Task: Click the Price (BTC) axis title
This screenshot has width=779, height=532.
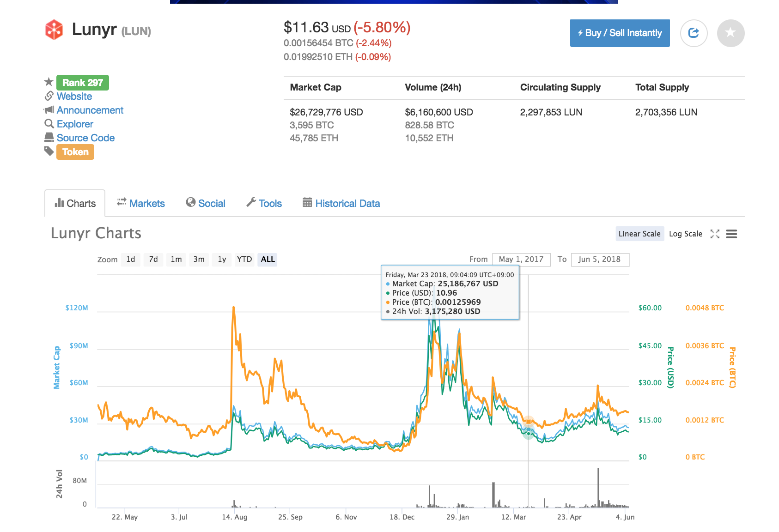Action: [x=732, y=368]
